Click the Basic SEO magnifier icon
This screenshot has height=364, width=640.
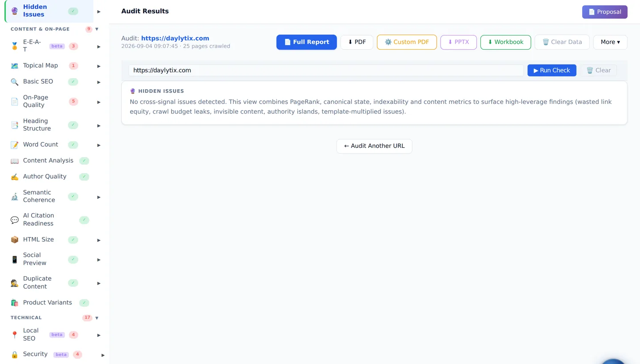tap(15, 82)
